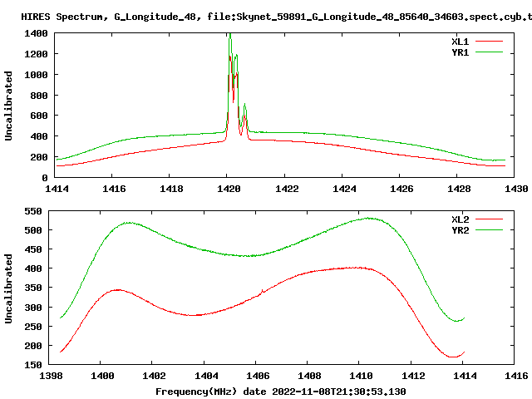Click the 450 y-axis value on bottom plot
The height and width of the screenshot is (399, 532).
(33, 249)
